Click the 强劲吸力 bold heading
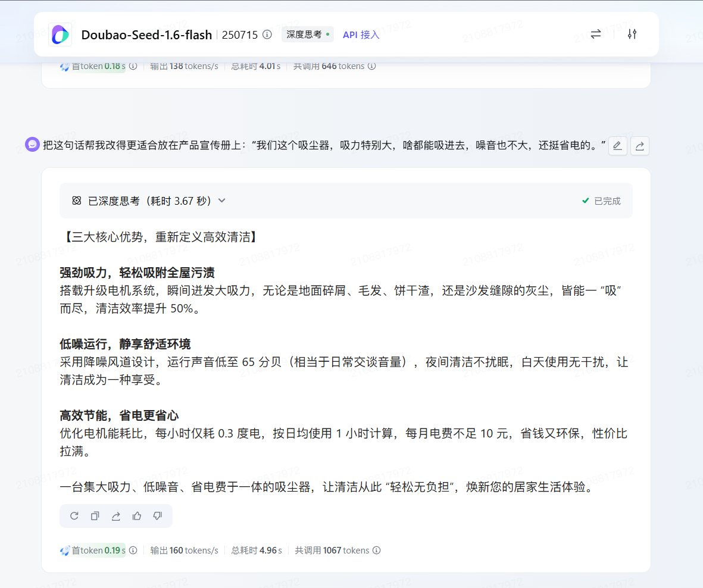 click(x=137, y=273)
